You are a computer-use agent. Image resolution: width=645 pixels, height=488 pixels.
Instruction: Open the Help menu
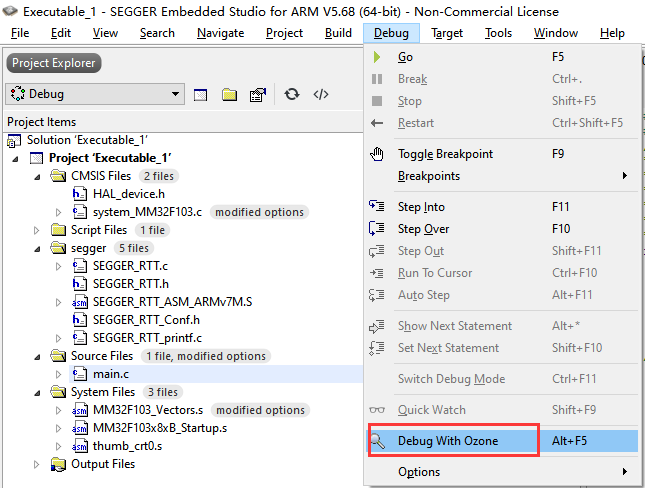612,33
